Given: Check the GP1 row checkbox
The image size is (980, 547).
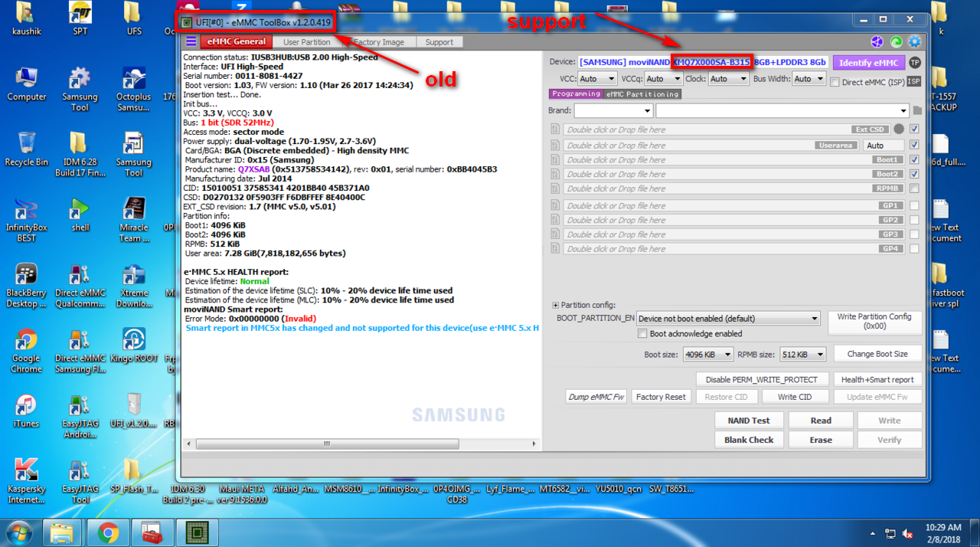Looking at the screenshot, I should [914, 205].
